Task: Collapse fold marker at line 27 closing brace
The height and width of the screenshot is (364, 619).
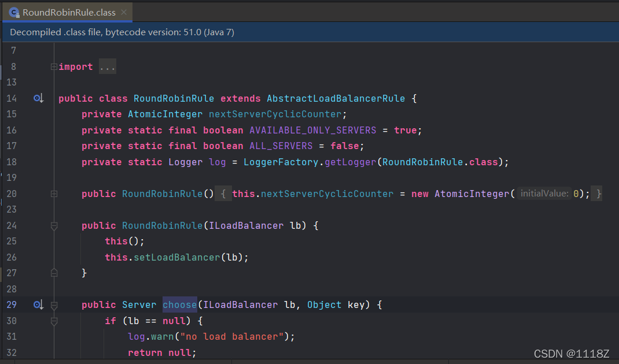Action: 54,273
